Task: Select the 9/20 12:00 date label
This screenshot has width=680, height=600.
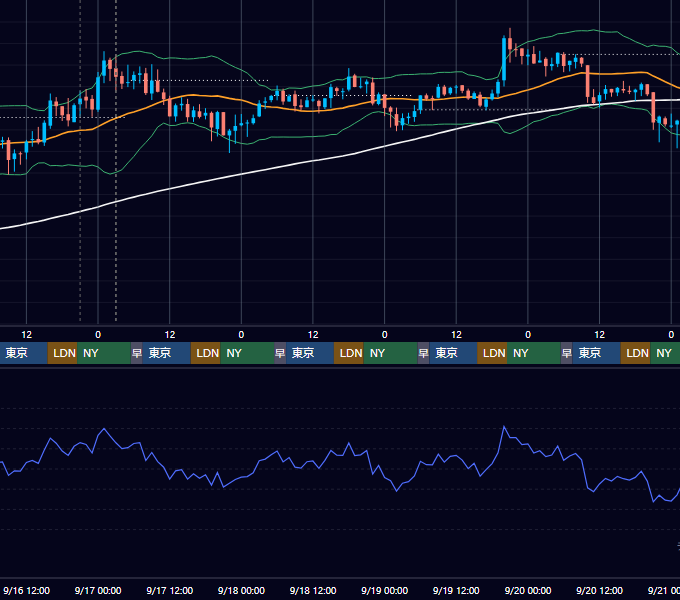Action: [x=599, y=590]
